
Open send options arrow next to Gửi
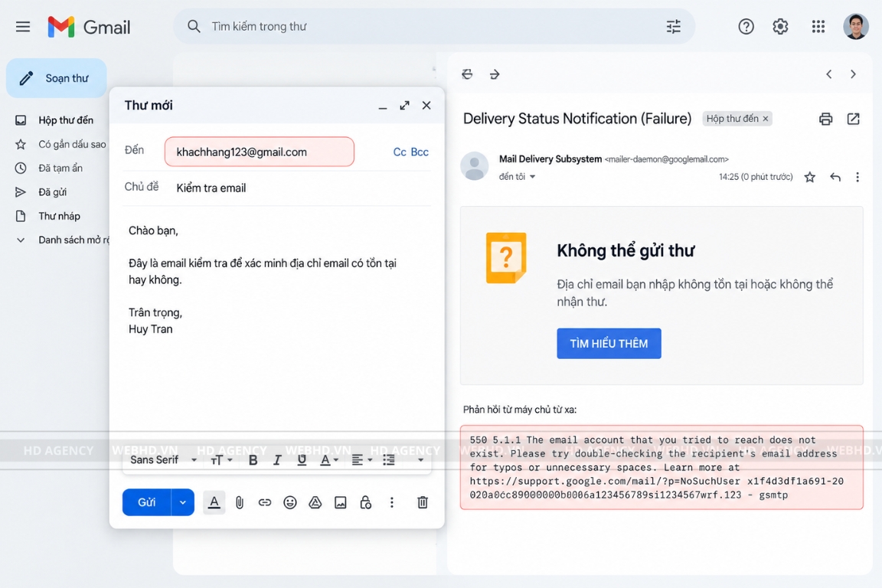[183, 502]
